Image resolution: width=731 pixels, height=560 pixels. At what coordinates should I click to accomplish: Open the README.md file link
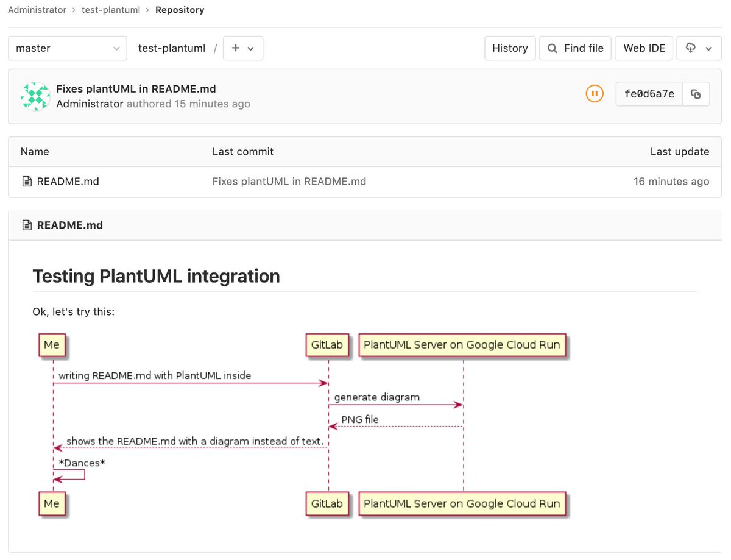click(68, 182)
